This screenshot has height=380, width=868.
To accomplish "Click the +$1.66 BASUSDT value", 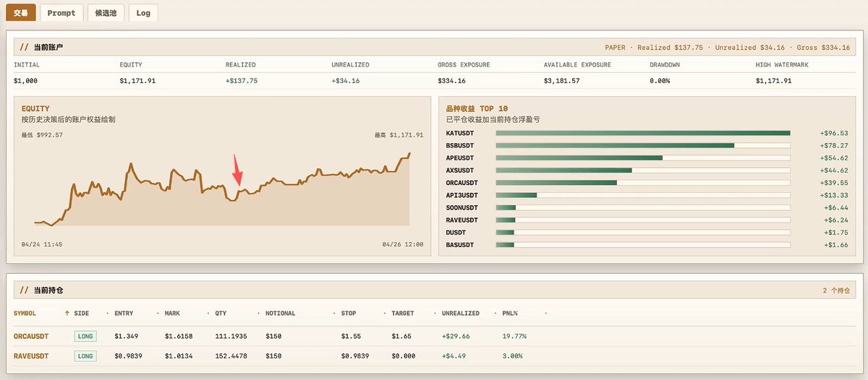I will pyautogui.click(x=836, y=245).
